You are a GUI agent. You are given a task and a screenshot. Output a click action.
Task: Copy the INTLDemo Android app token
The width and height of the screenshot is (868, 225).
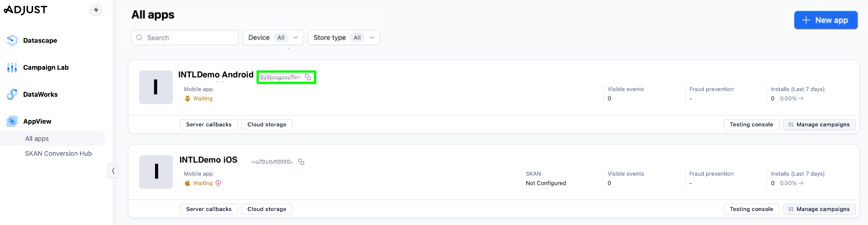308,77
